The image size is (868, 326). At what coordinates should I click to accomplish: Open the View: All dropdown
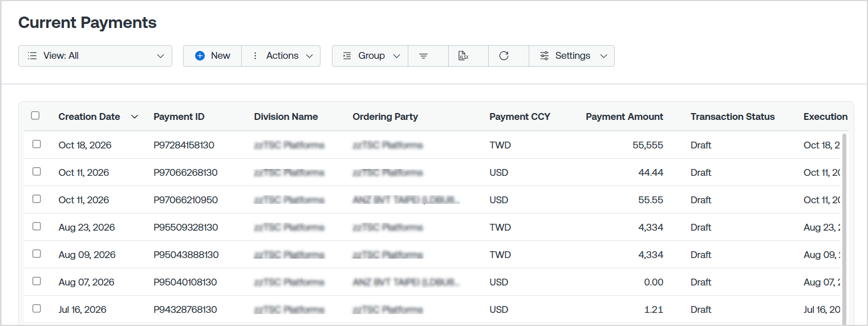[x=95, y=56]
